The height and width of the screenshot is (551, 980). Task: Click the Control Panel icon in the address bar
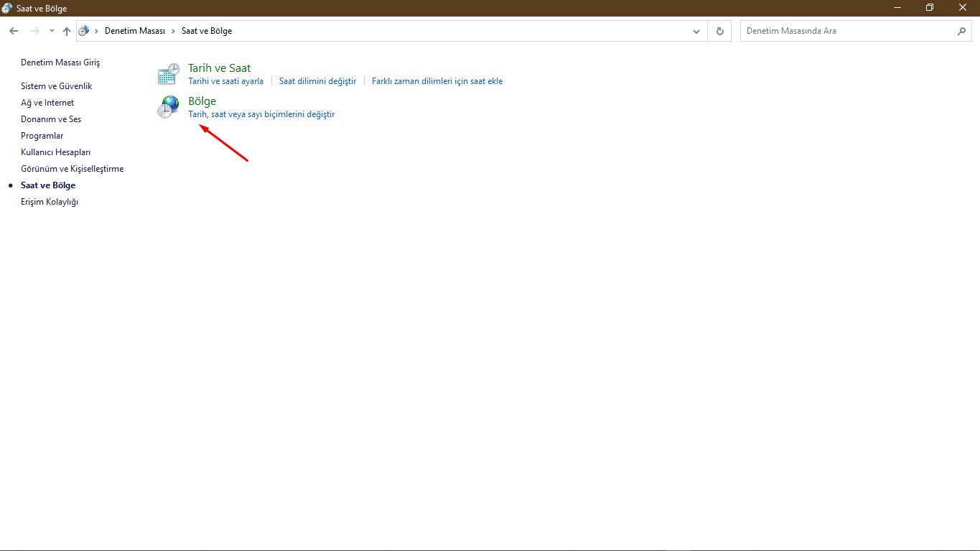coord(84,31)
